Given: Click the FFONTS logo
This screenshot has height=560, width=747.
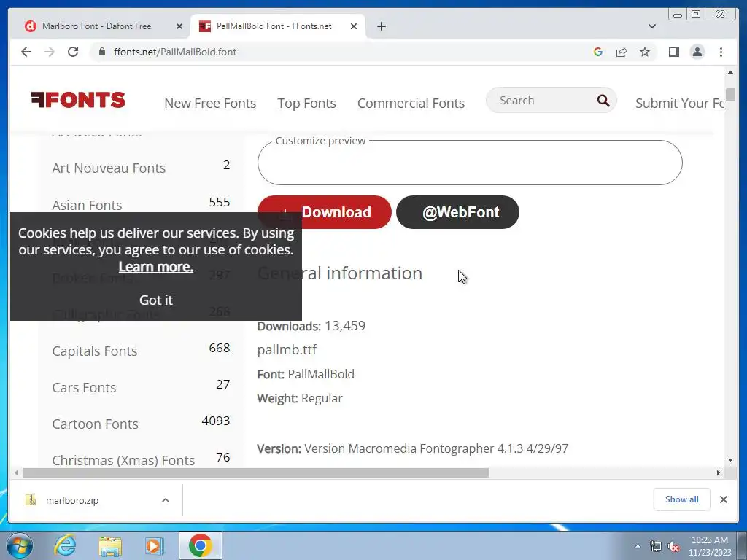Looking at the screenshot, I should point(78,99).
